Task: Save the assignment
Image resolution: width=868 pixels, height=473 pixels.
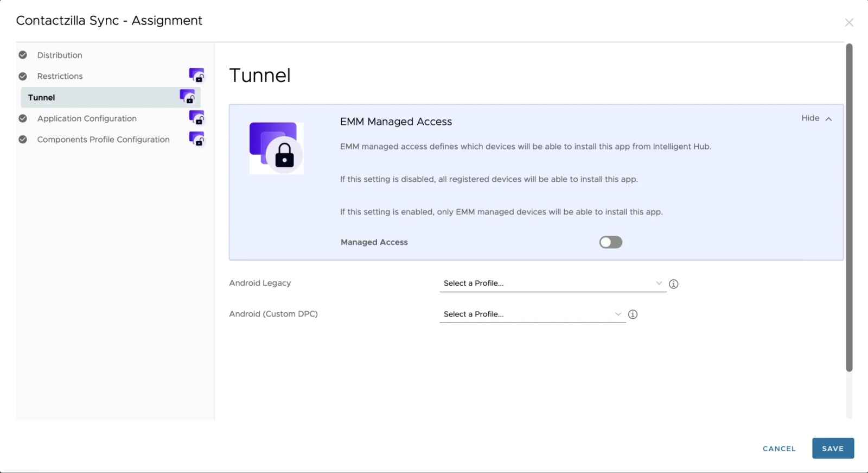Action: (x=833, y=449)
